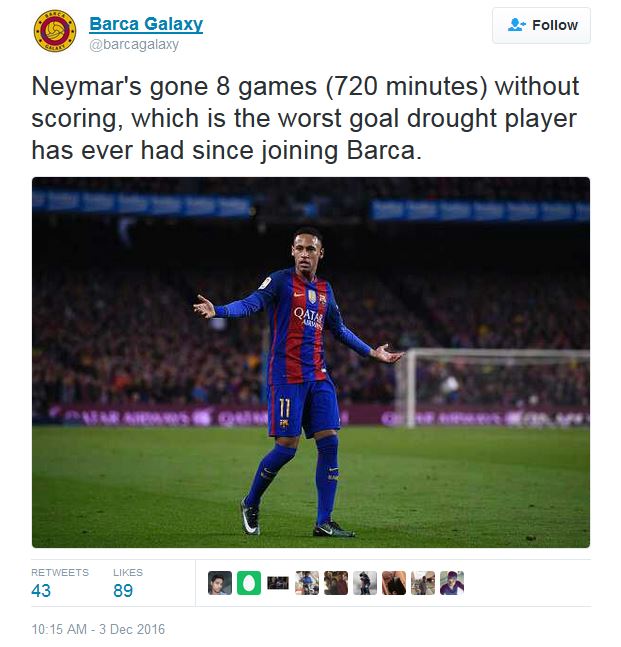
Task: Open liker avatar of figure on white background
Action: point(365,583)
